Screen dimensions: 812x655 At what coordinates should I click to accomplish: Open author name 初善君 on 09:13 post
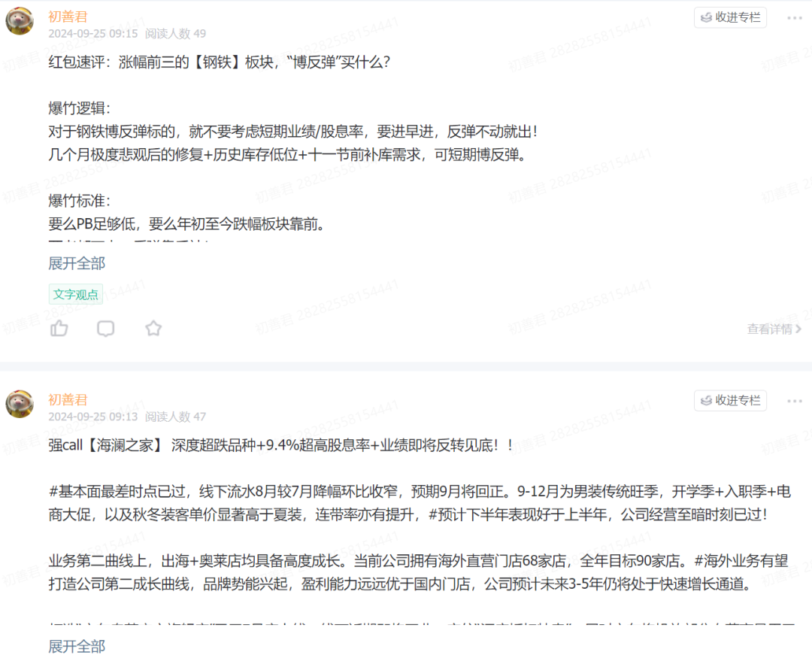click(68, 400)
